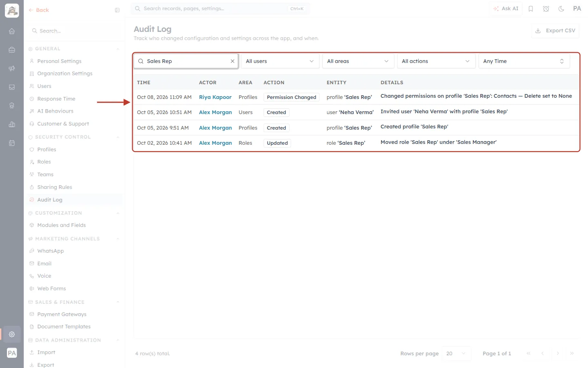Open the All actions dropdown
Viewport: 588px width, 368px height.
point(436,61)
